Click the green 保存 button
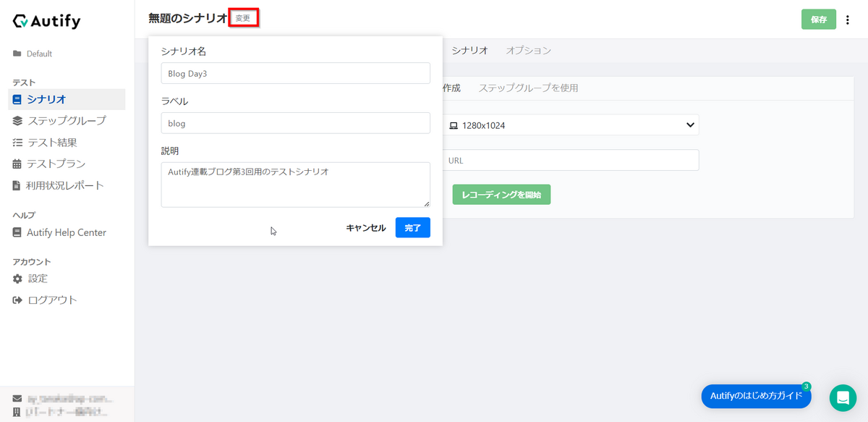The image size is (868, 422). pyautogui.click(x=818, y=20)
